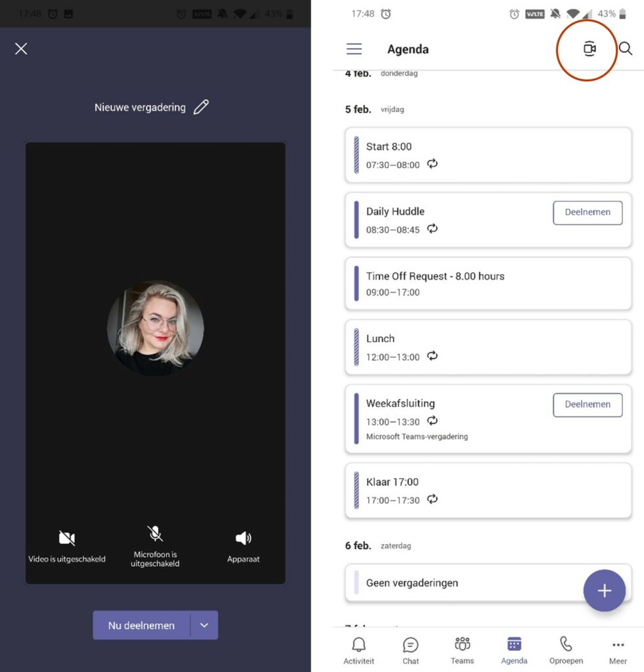Start an instant meeting via camera icon
The image size is (644, 672).
pos(590,49)
